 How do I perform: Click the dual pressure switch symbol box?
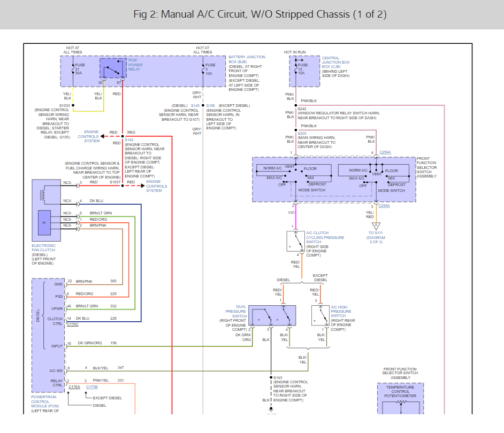272,315
